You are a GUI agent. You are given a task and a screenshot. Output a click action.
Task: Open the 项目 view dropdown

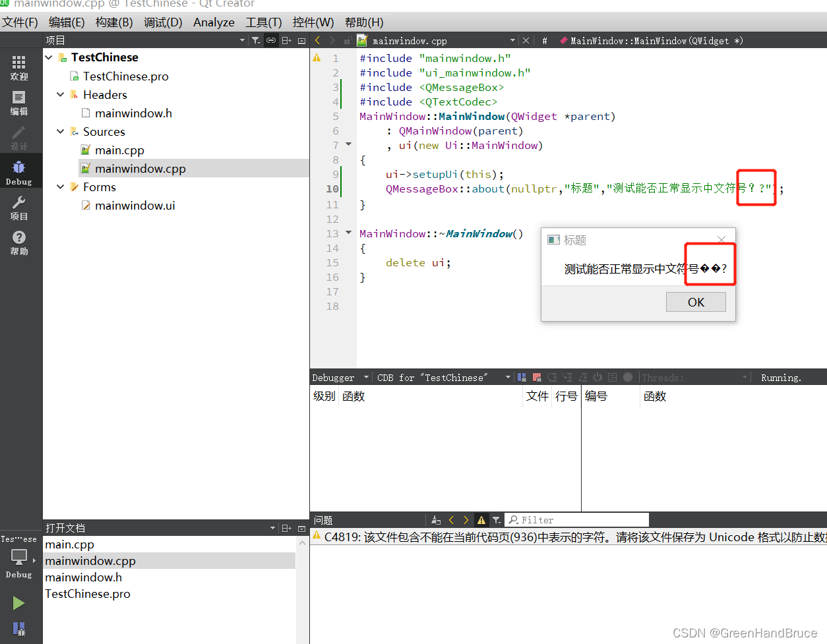(x=242, y=40)
